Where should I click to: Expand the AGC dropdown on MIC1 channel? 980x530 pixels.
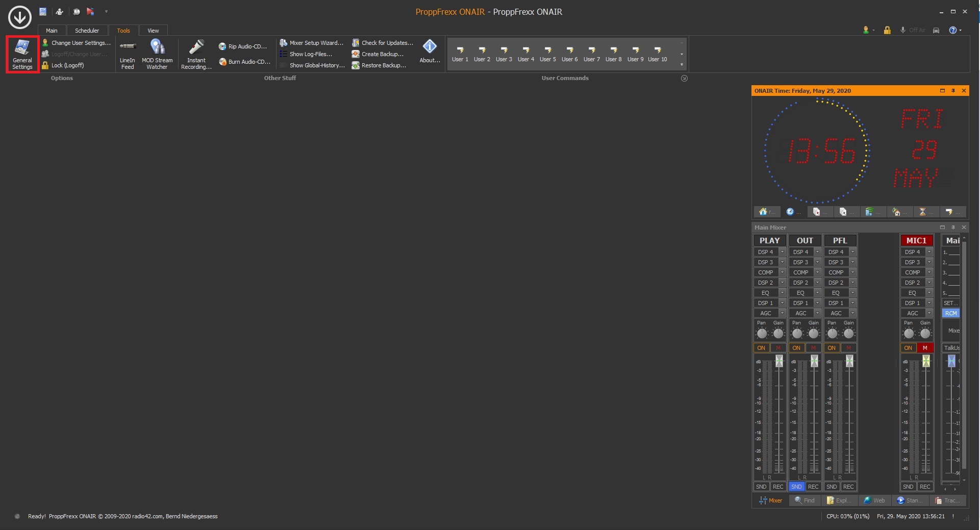pyautogui.click(x=929, y=313)
